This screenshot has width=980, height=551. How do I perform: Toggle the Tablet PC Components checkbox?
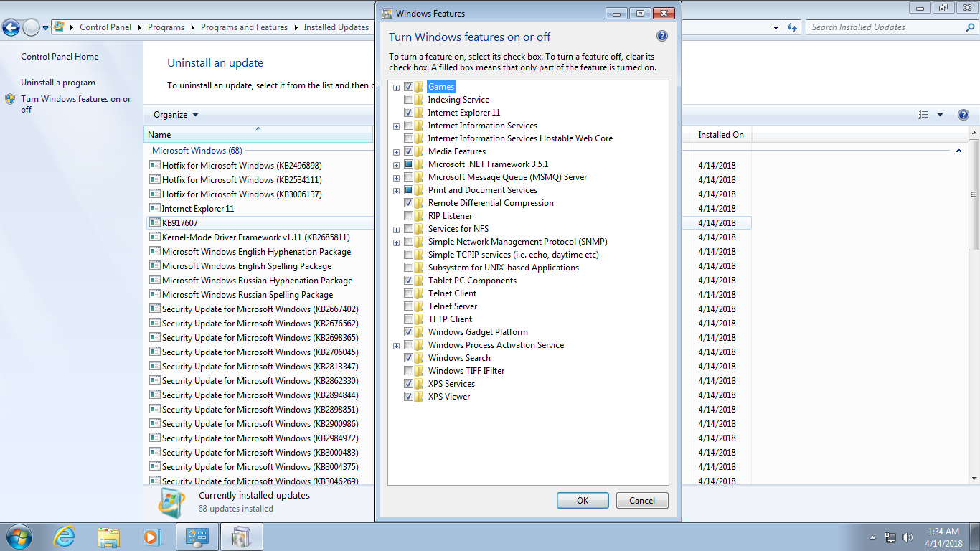coord(408,281)
